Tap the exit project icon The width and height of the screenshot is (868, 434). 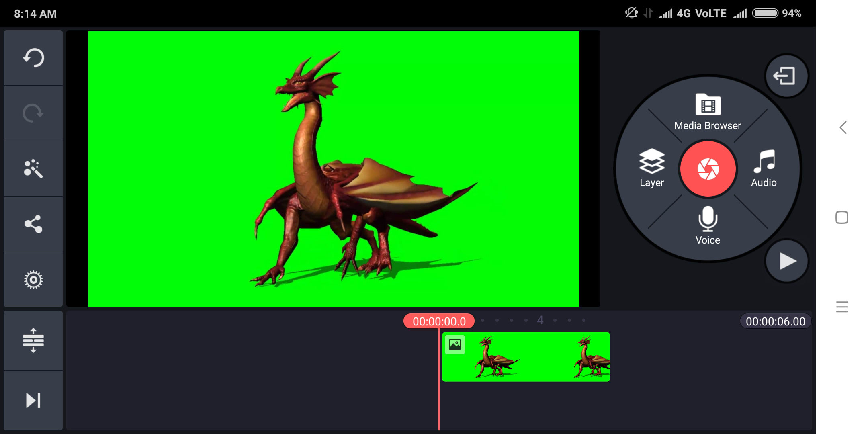[x=786, y=76]
